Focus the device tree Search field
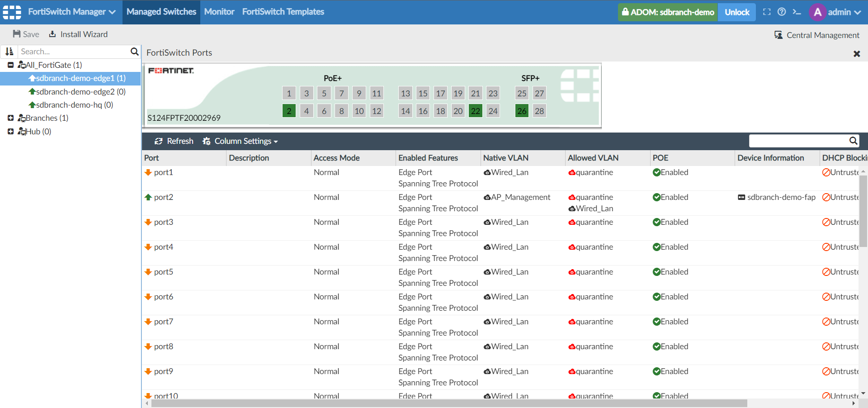 click(x=74, y=52)
